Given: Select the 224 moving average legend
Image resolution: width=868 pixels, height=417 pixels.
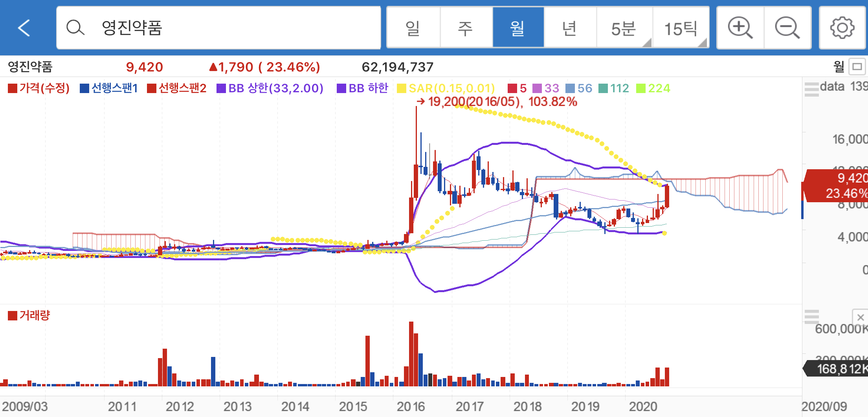Looking at the screenshot, I should point(653,88).
